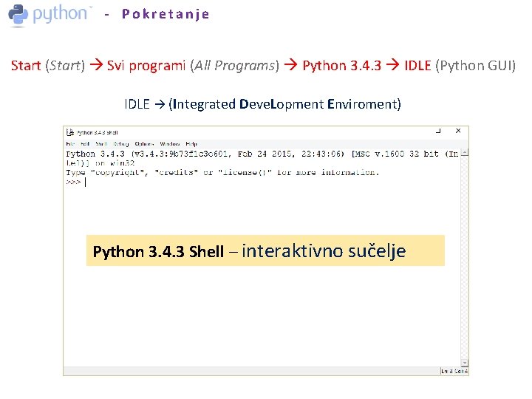
Task: Click the Ln/Col status bar indicator
Action: [454, 371]
